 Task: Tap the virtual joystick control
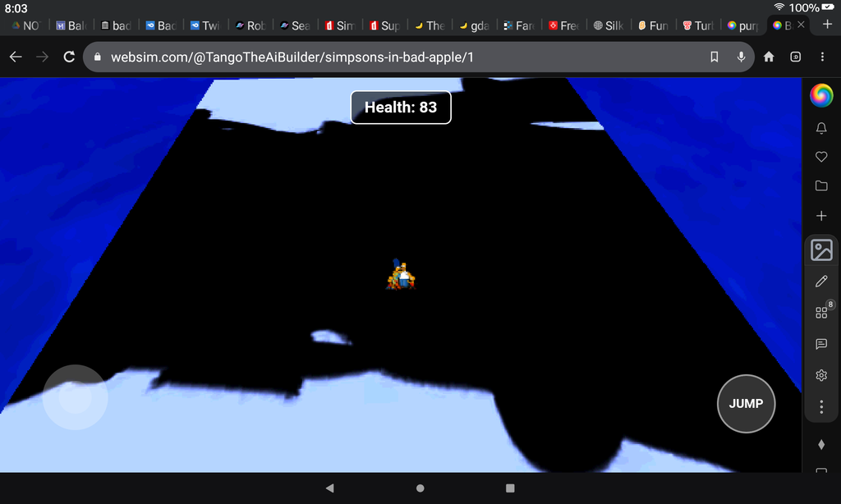click(x=75, y=397)
